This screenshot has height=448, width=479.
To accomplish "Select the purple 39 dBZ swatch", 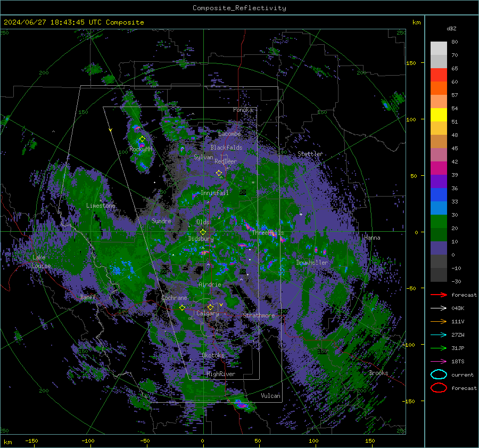I will click(x=439, y=181).
